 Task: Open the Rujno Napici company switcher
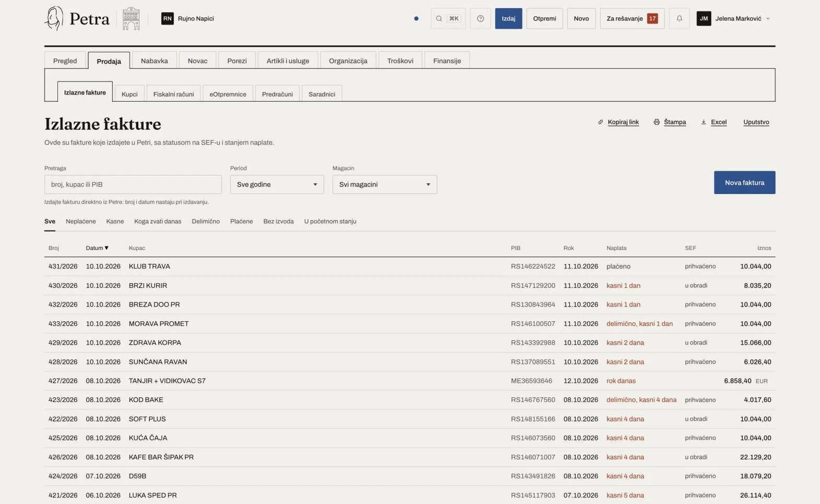[188, 18]
